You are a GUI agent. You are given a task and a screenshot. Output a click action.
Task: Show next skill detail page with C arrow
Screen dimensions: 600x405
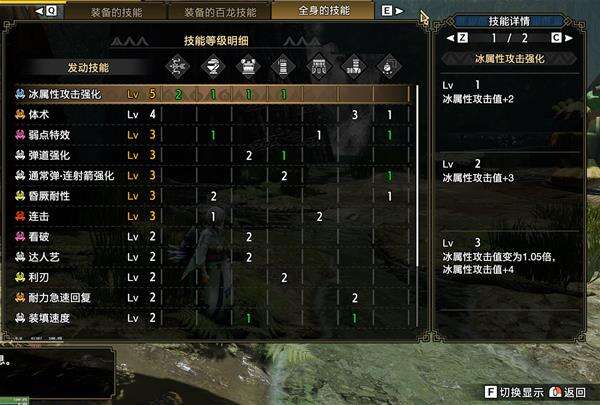click(x=561, y=38)
